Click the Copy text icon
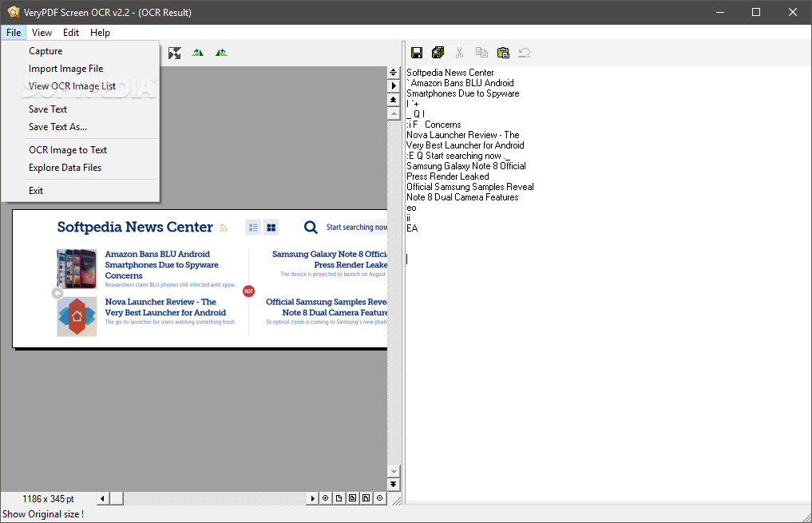The width and height of the screenshot is (812, 523). pos(481,53)
